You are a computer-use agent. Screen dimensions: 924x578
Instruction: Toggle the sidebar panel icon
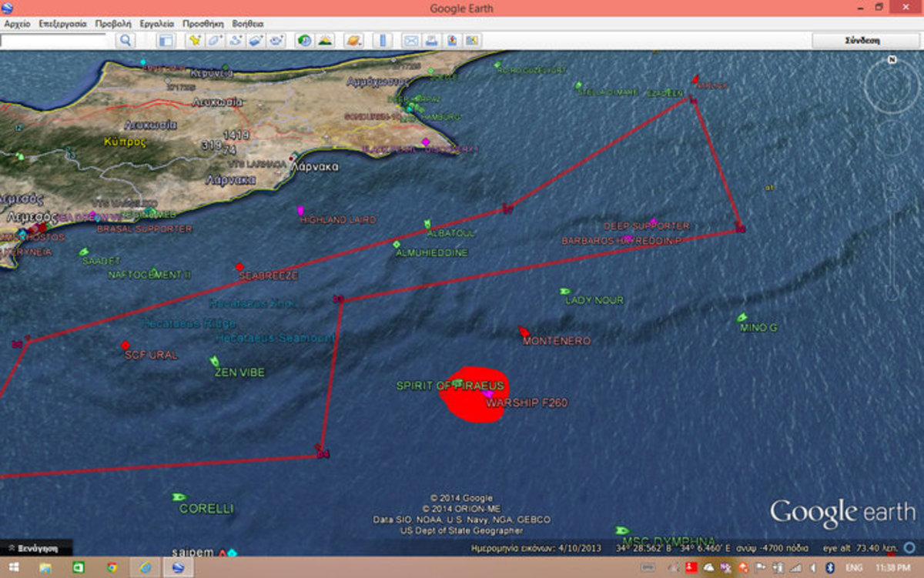click(166, 41)
